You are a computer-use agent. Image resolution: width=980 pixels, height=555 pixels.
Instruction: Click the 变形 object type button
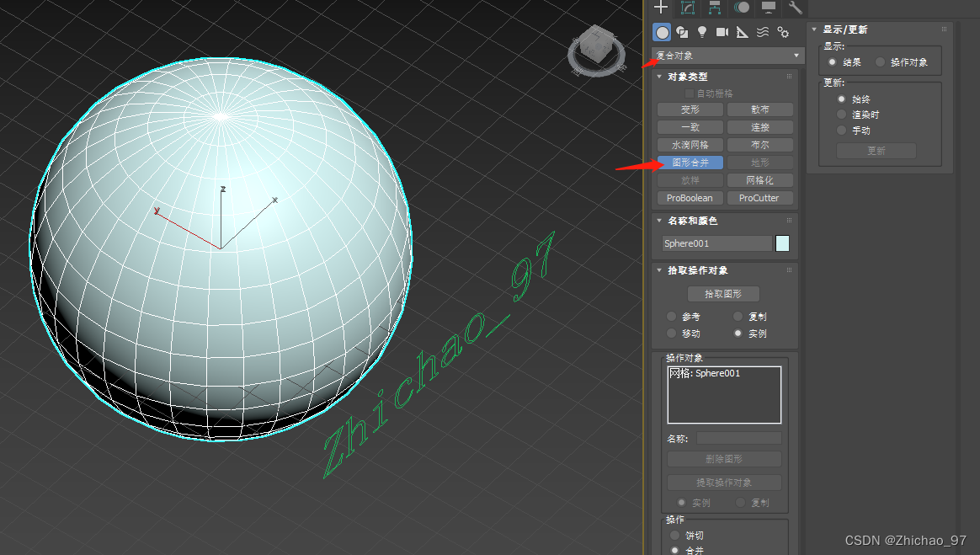tap(690, 109)
